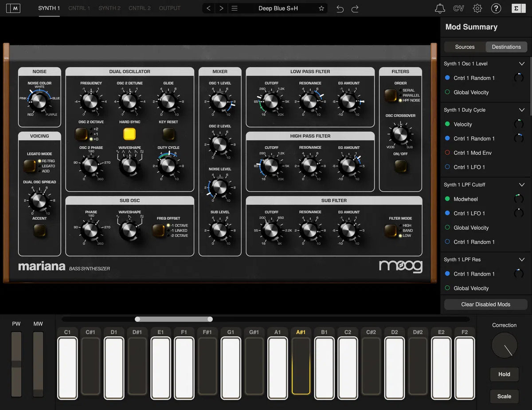
Task: Toggle the Mod Summary sigma icon
Action: 519,8
